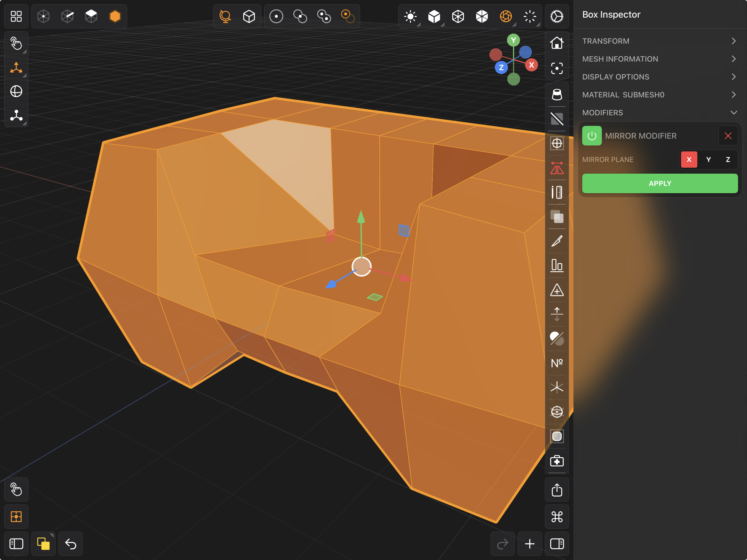Screen dimensions: 747x560
Task: Toggle the right inspector panel
Action: click(557, 544)
